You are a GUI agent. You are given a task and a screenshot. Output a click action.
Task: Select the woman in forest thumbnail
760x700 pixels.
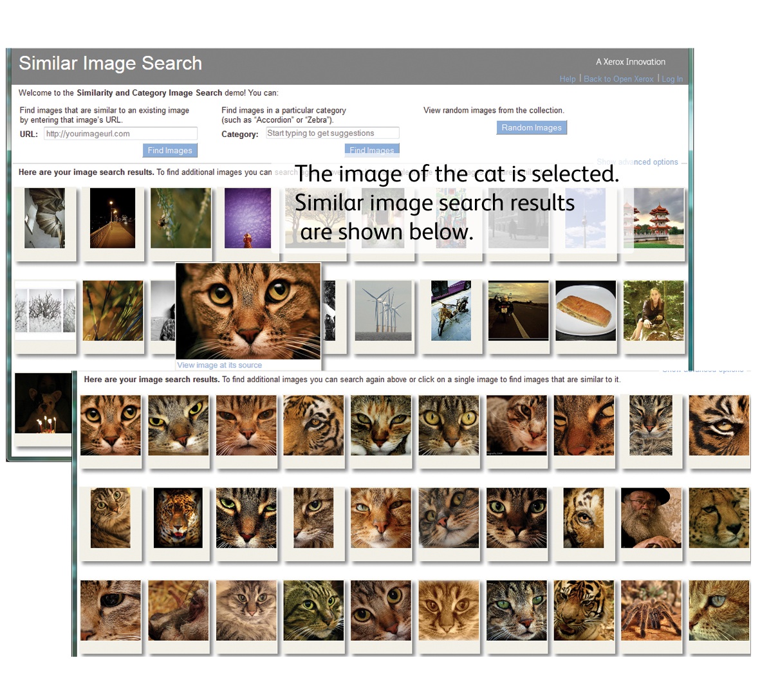[653, 310]
